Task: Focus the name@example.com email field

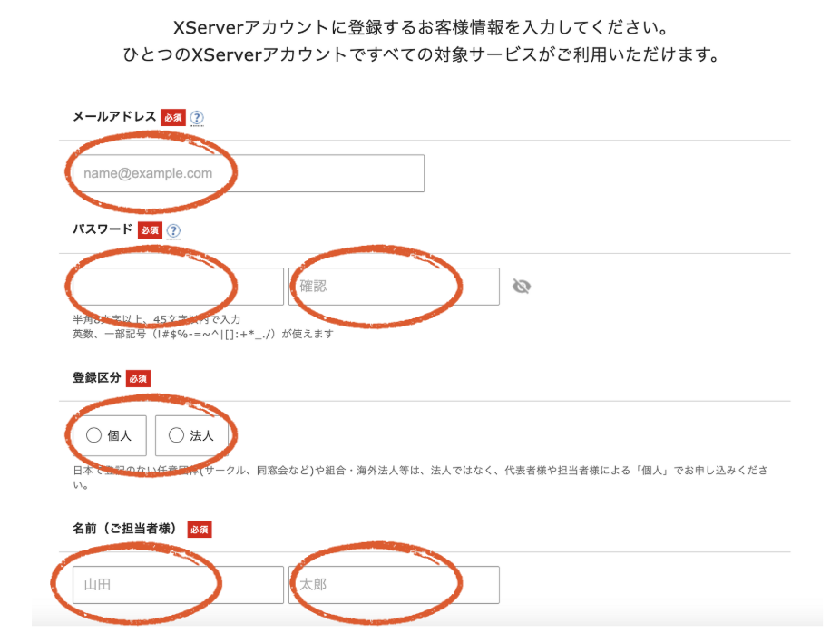Action: [248, 173]
